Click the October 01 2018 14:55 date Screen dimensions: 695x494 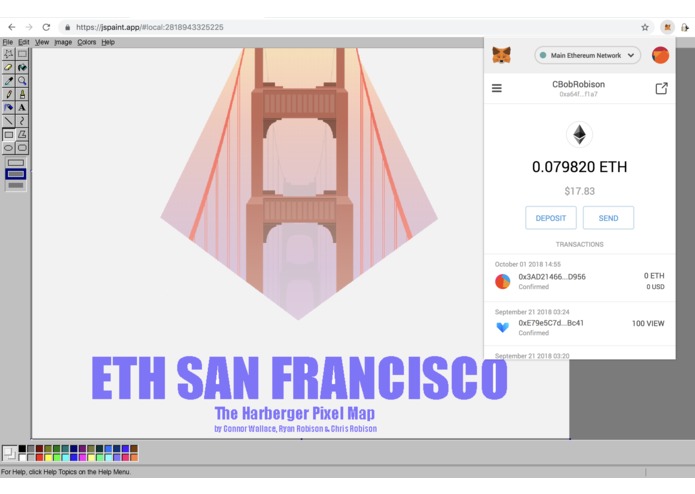coord(527,264)
